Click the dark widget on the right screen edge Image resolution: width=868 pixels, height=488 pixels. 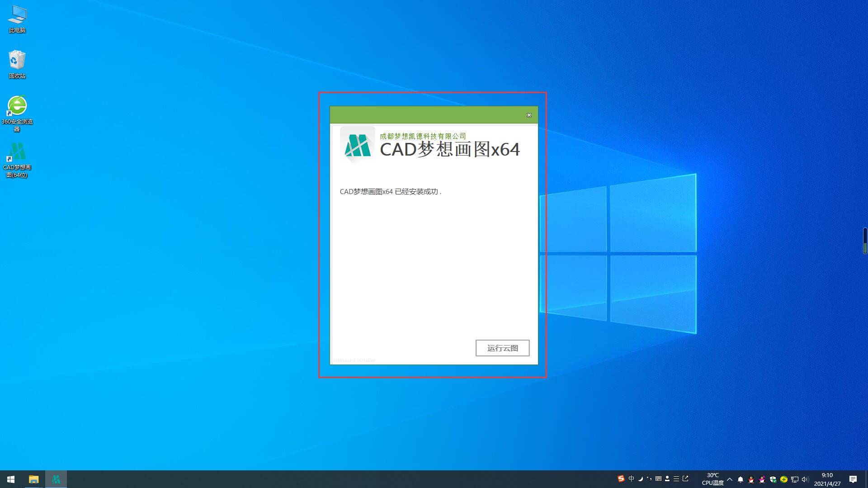(x=865, y=241)
